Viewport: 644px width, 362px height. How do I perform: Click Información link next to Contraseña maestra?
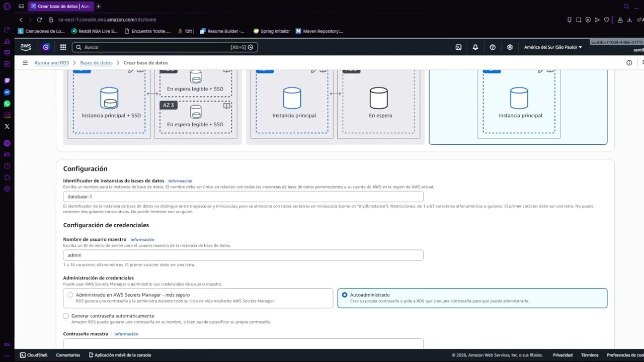coord(126,334)
